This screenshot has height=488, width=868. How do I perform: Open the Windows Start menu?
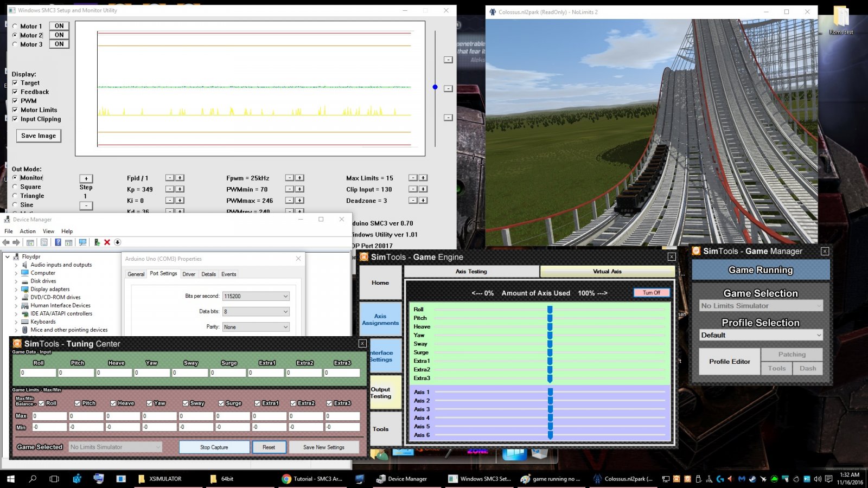click(10, 479)
